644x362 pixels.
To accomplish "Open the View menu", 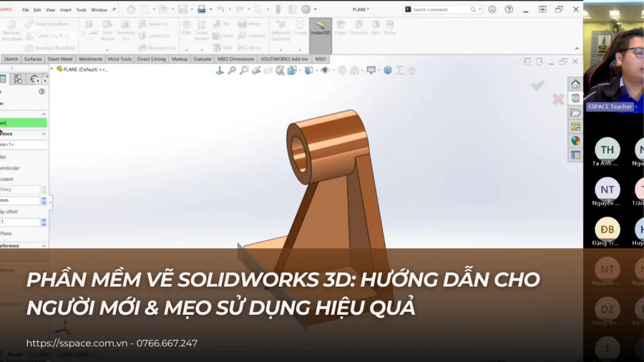I will point(50,10).
